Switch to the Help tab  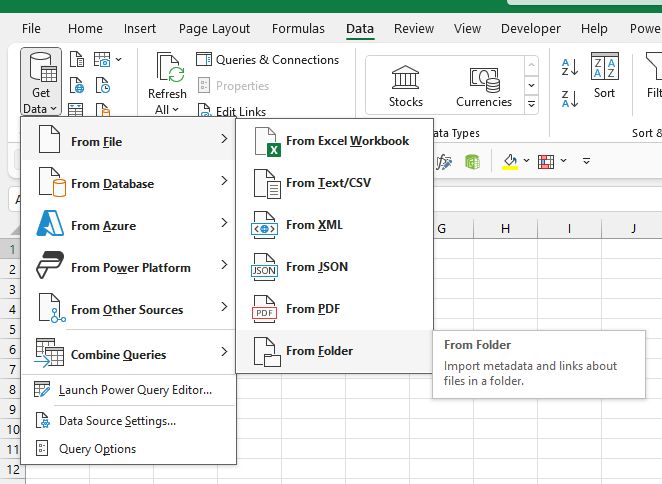tap(594, 29)
